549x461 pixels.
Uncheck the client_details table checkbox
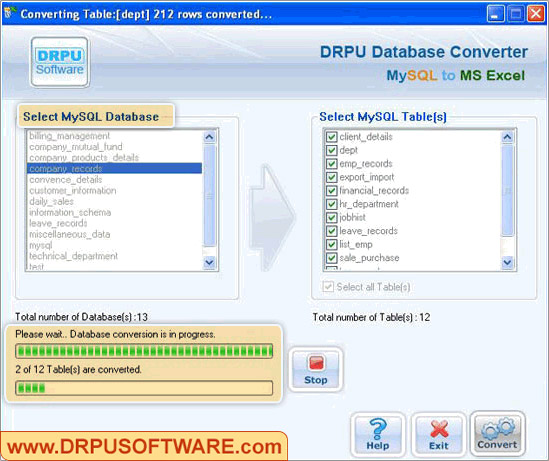(332, 137)
